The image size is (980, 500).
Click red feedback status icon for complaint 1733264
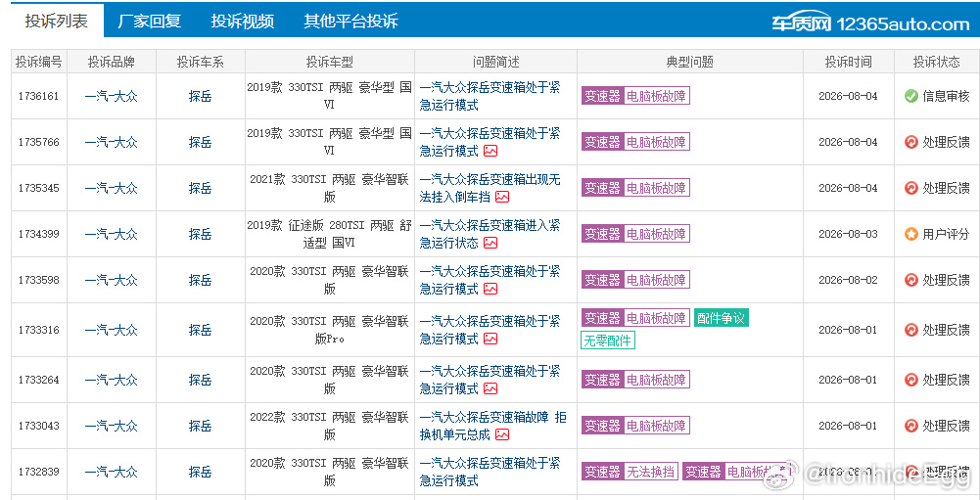(911, 380)
